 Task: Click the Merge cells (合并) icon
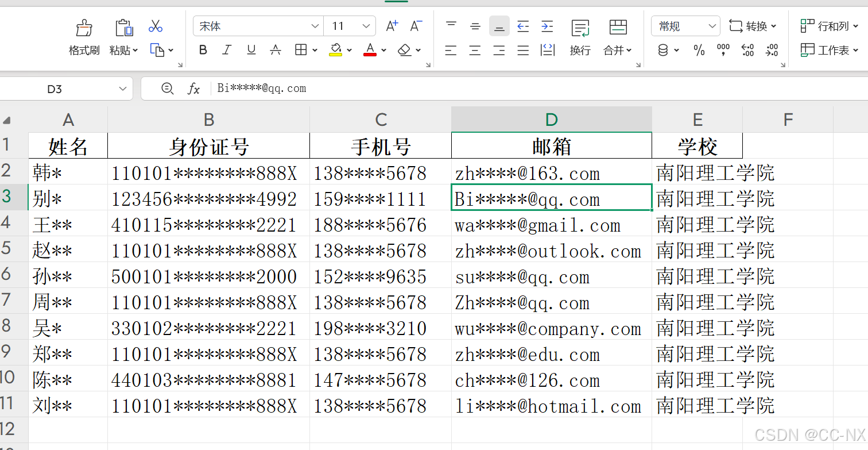[x=618, y=27]
